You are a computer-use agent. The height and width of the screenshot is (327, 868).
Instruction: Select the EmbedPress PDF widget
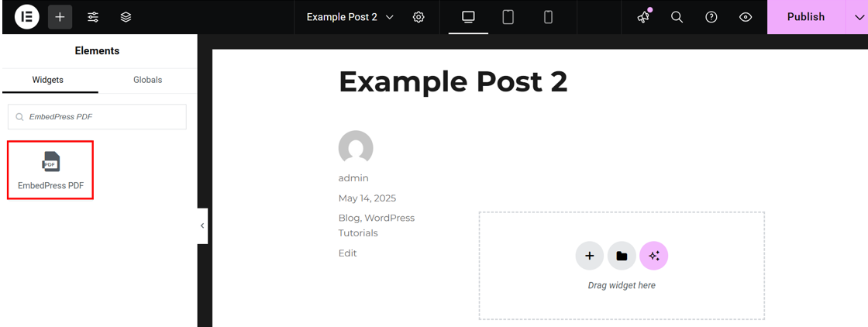click(50, 170)
